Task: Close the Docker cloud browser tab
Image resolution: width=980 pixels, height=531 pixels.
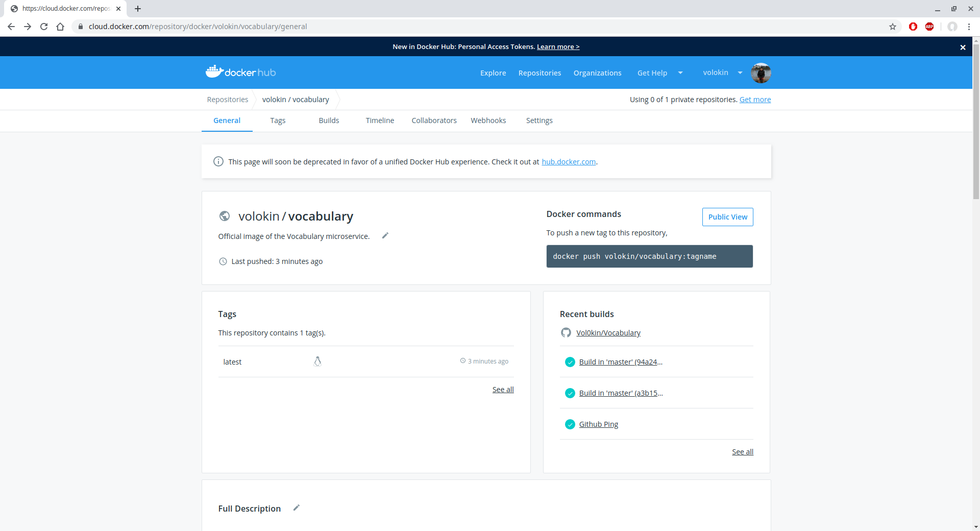Action: [x=118, y=9]
